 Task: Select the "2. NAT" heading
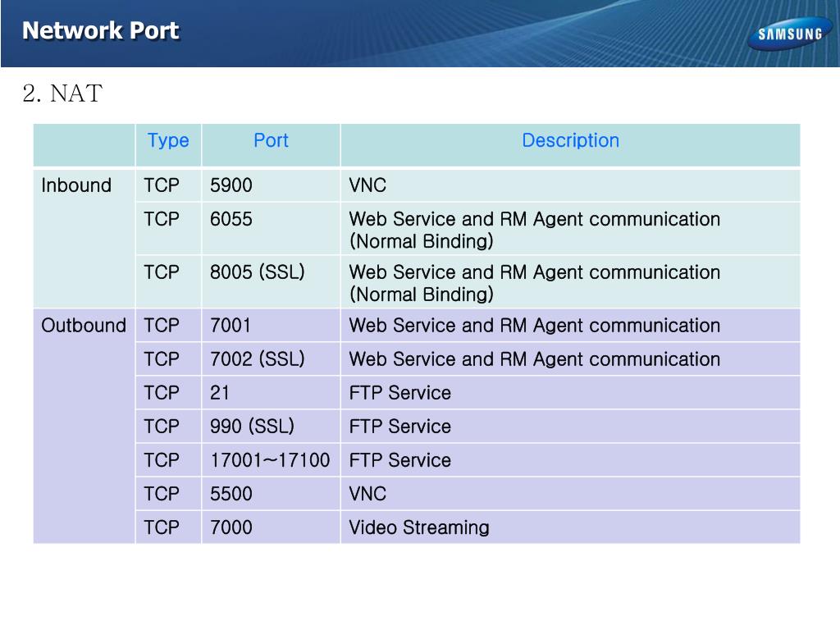62,94
